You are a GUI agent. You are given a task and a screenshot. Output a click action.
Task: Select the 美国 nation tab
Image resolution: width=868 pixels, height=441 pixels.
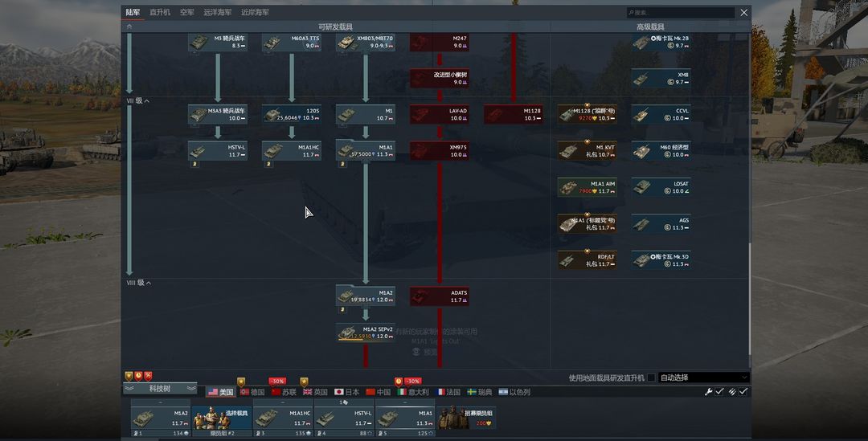220,392
